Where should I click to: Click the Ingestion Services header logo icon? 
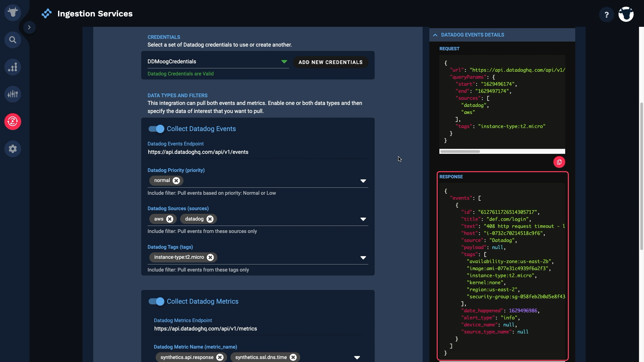(x=47, y=14)
